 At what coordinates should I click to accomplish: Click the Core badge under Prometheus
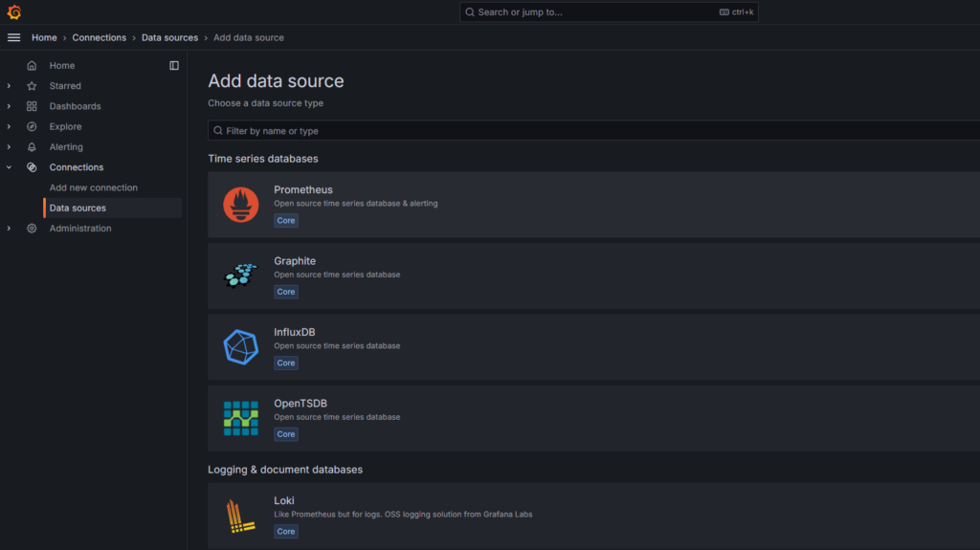[x=285, y=221]
